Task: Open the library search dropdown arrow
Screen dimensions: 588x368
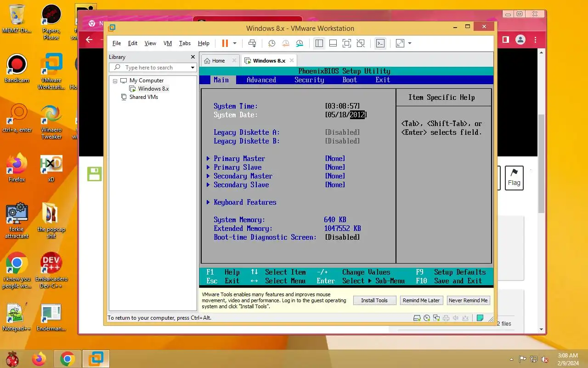Action: tap(193, 68)
